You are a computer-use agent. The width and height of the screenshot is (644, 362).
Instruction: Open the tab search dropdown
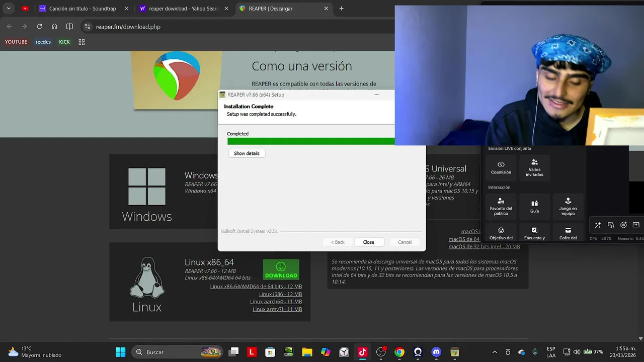[8, 9]
